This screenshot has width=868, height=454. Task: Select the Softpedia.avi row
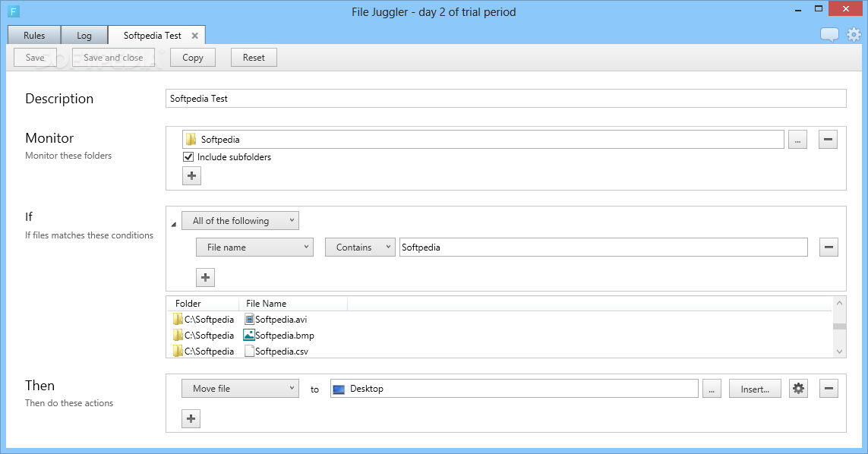click(500, 320)
